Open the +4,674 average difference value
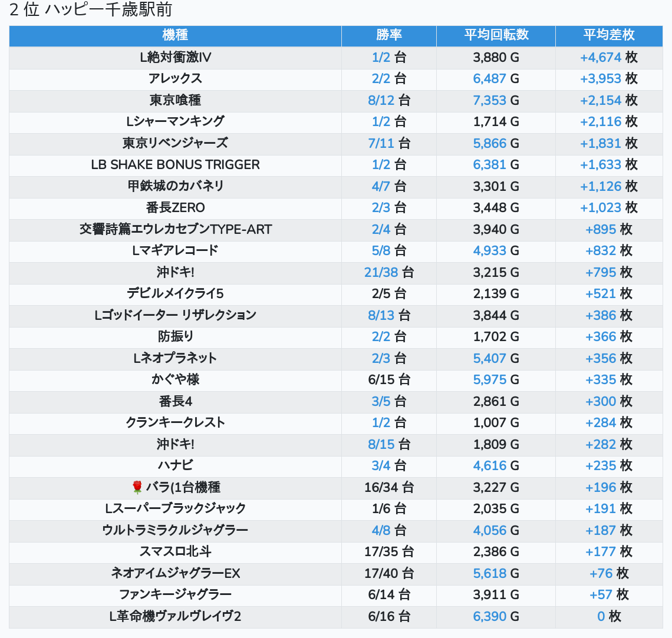The height and width of the screenshot is (638, 672). pos(600,57)
